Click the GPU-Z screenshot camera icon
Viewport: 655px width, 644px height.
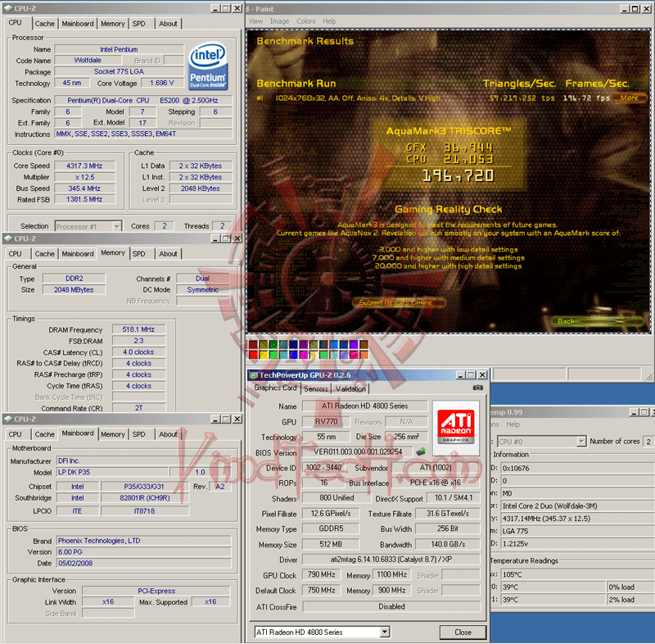[x=478, y=388]
